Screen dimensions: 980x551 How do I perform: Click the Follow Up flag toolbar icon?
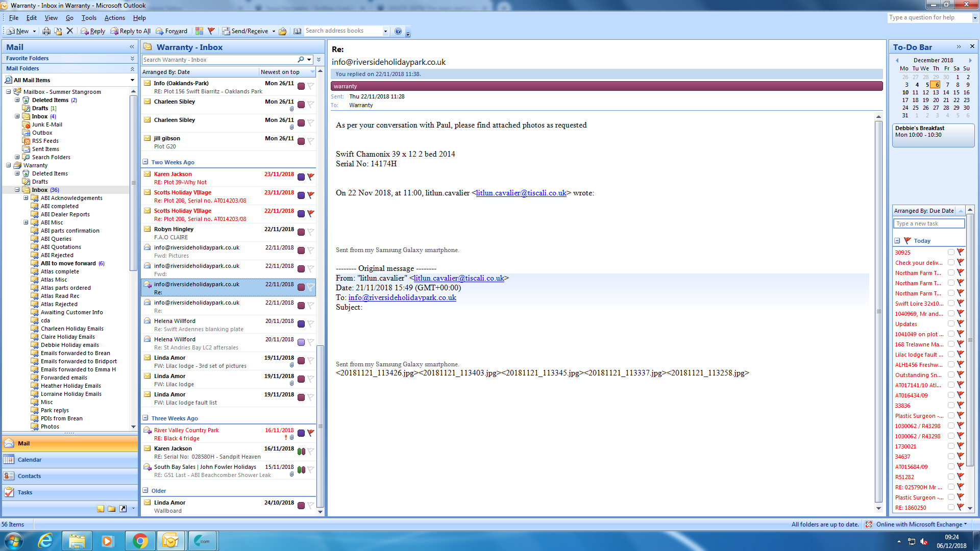(211, 31)
